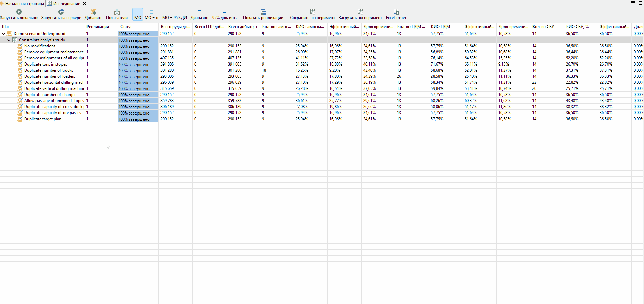Close the Исследование tab
644x304 pixels.
coord(84,4)
